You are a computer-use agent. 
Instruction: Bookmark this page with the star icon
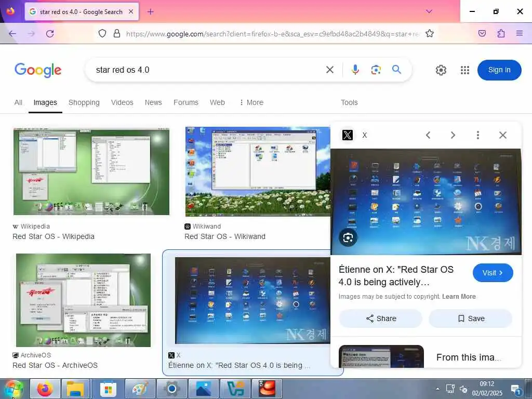coord(430,33)
